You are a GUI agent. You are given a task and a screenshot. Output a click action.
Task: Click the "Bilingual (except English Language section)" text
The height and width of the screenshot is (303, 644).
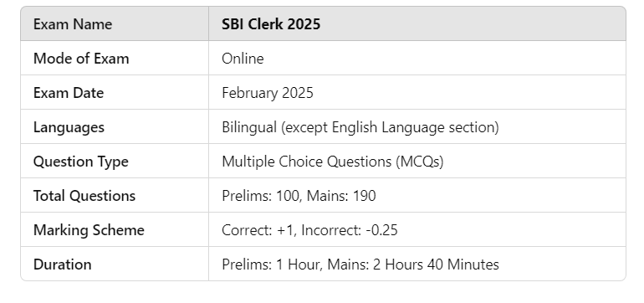tap(360, 127)
